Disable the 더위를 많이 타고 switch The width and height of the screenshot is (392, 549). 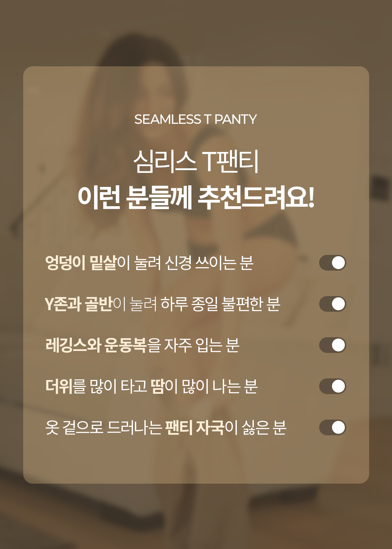coord(332,386)
